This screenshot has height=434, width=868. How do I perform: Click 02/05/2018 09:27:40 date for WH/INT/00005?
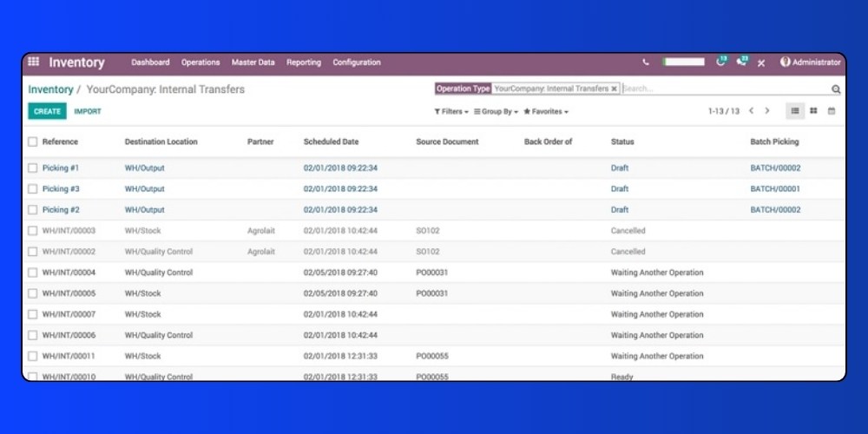(x=340, y=293)
